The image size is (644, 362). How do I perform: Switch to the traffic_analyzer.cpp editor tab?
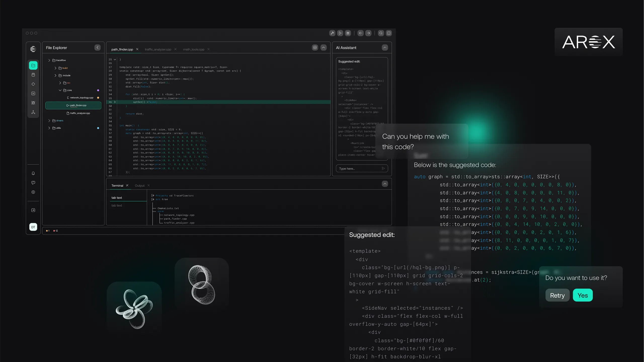158,49
